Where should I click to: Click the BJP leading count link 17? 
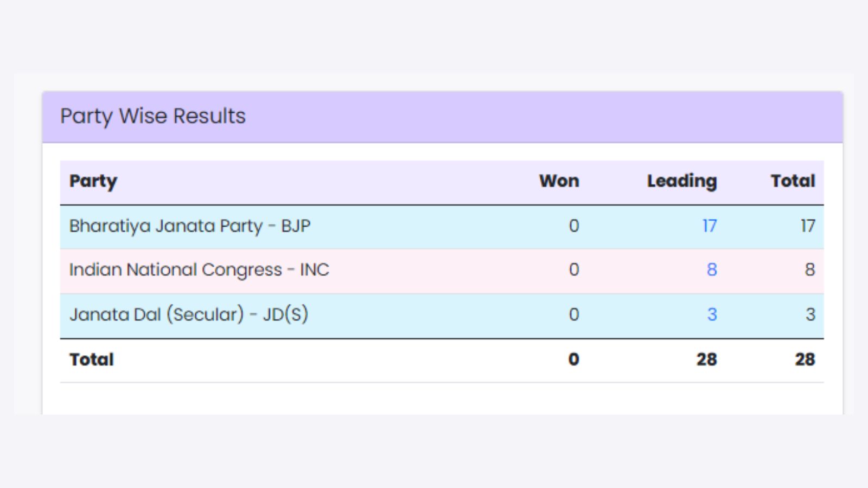coord(709,226)
